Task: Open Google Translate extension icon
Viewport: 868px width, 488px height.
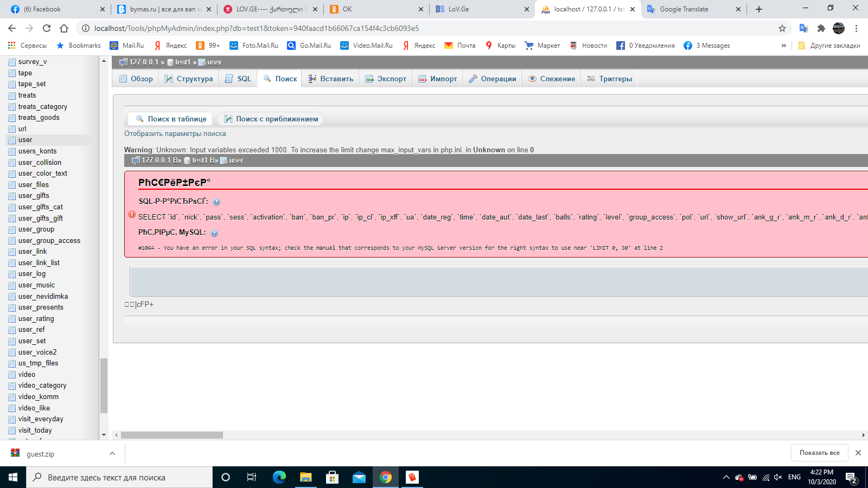Action: tap(803, 28)
